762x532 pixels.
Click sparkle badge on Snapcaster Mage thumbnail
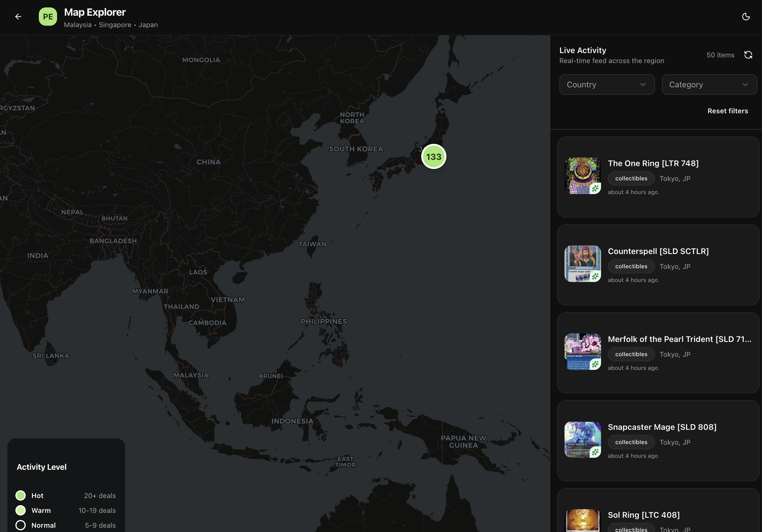595,452
